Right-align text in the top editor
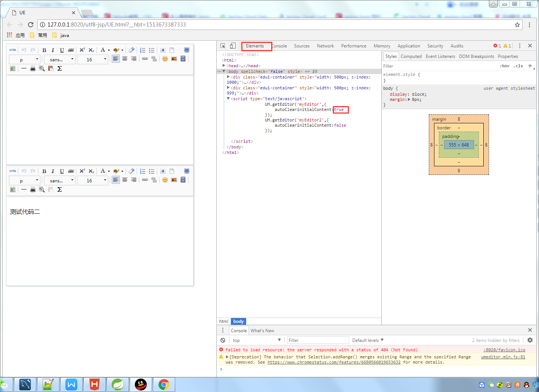The width and height of the screenshot is (539, 392). 134,59
